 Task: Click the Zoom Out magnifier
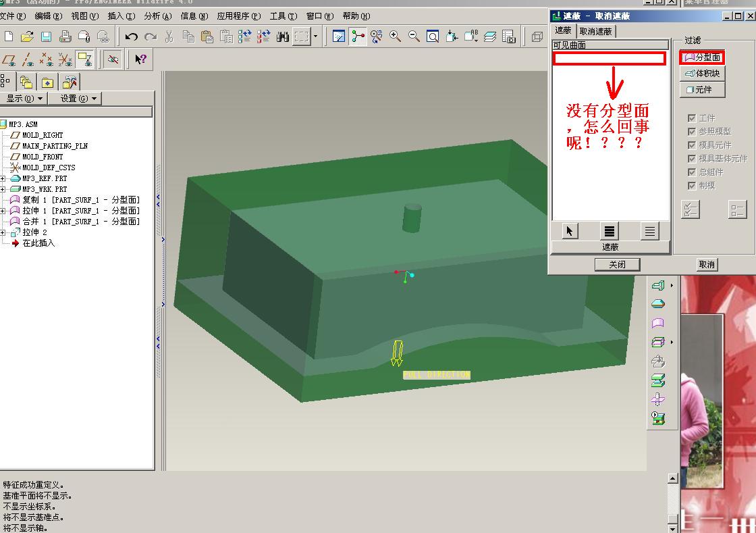click(414, 36)
